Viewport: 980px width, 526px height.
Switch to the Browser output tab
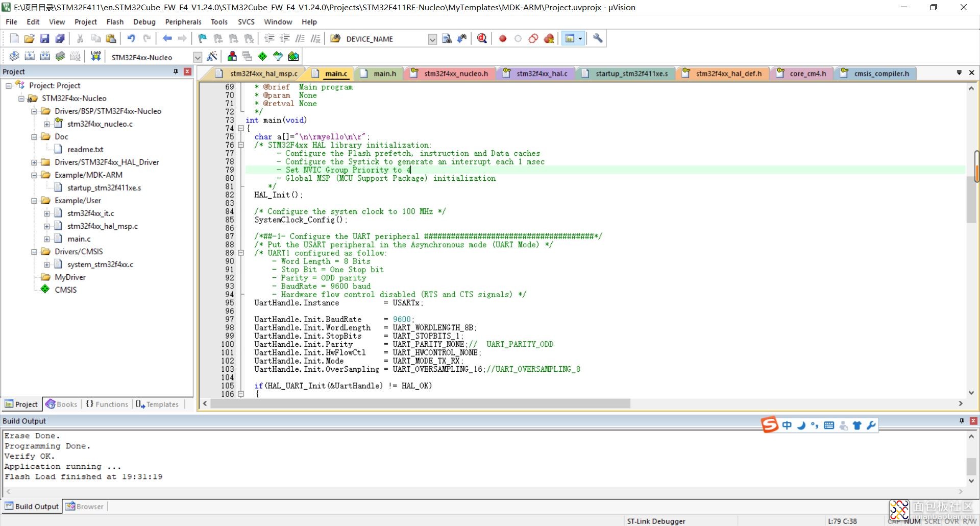point(85,507)
